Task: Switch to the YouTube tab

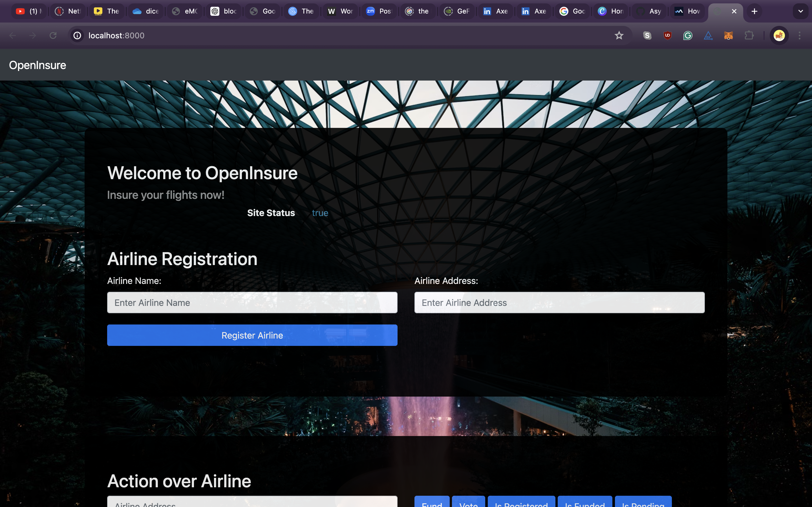Action: point(30,11)
